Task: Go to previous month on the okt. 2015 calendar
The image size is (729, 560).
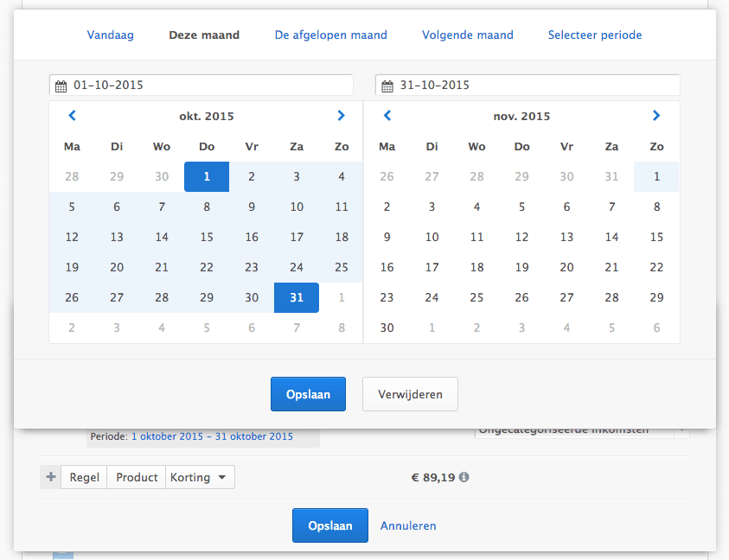Action: click(x=72, y=115)
